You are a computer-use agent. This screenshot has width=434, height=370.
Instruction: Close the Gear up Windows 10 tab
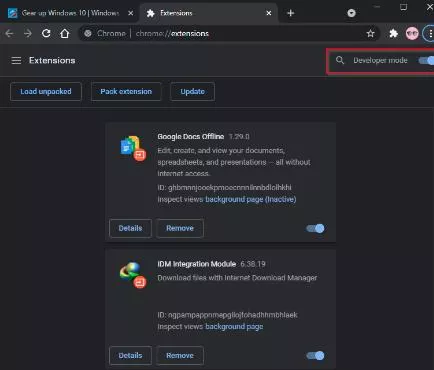[x=131, y=13]
